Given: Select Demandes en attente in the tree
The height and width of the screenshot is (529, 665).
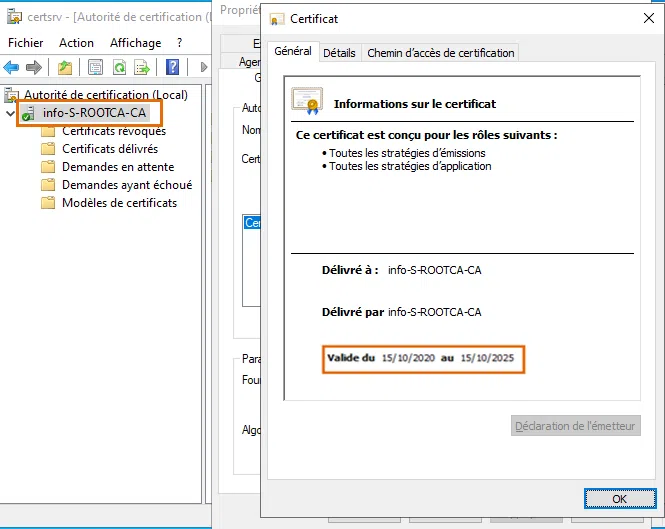Looking at the screenshot, I should [x=118, y=167].
